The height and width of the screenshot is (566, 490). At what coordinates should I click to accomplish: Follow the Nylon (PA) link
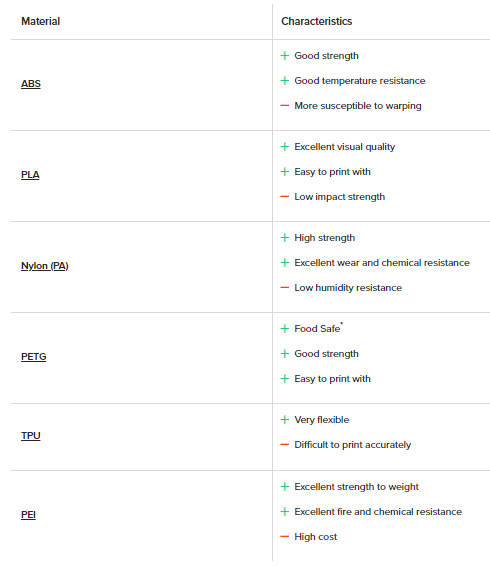coord(45,266)
